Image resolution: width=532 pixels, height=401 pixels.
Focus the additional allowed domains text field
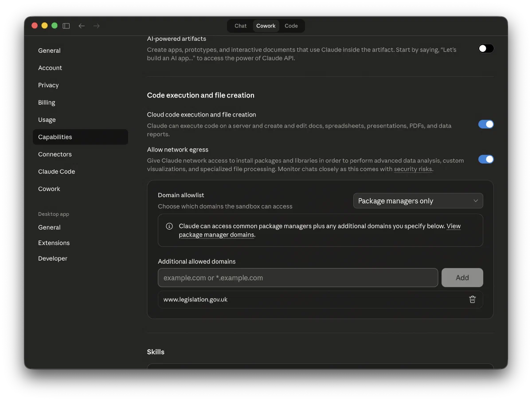point(297,278)
